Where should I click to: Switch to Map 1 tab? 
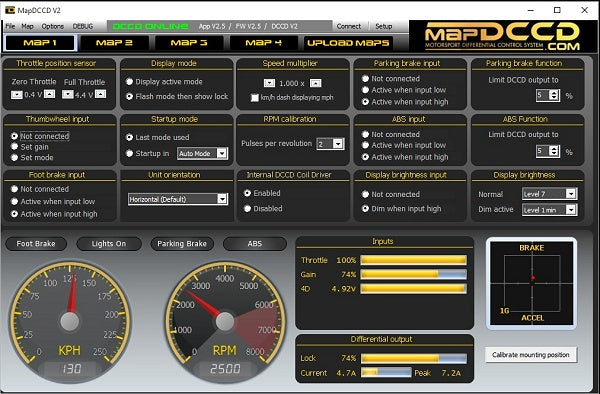(40, 42)
